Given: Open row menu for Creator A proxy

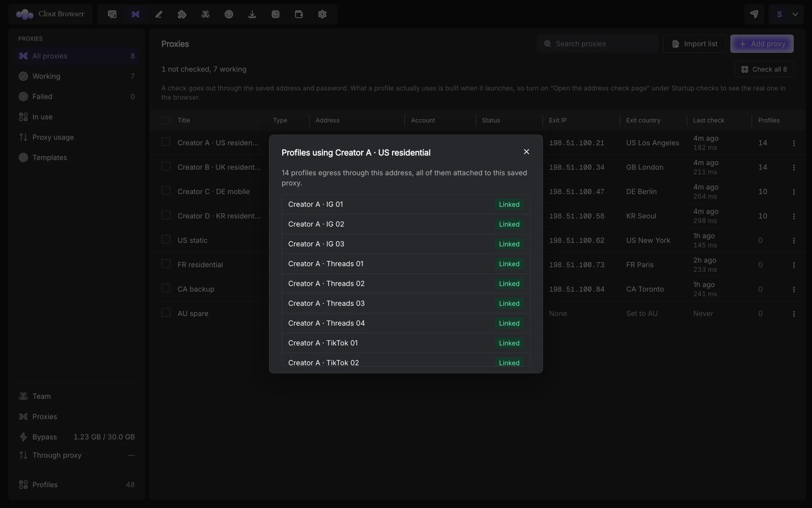Looking at the screenshot, I should [x=794, y=143].
